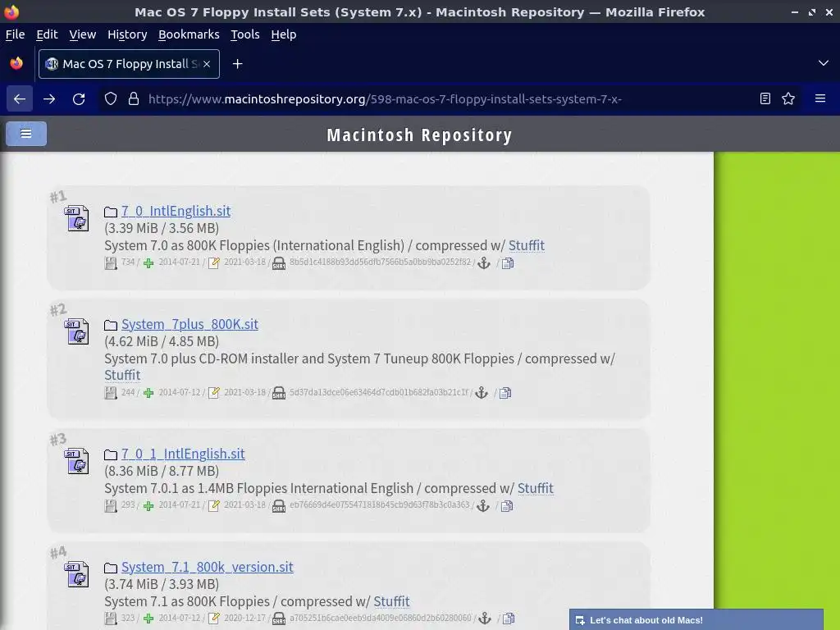Bookmark this page with the star icon
840x630 pixels.
coord(788,98)
